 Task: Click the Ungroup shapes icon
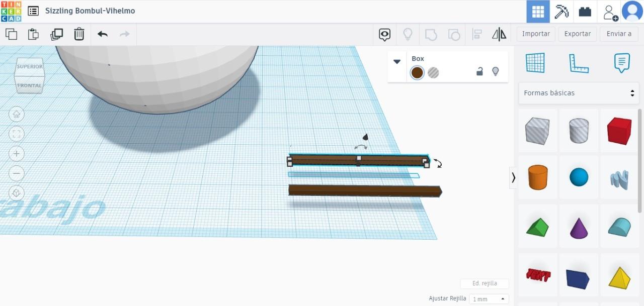click(x=454, y=34)
